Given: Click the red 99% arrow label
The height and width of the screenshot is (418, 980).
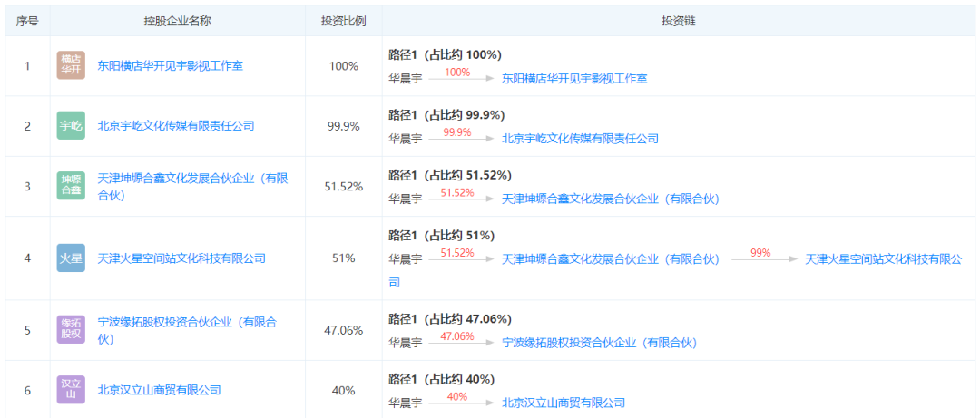Looking at the screenshot, I should (760, 253).
